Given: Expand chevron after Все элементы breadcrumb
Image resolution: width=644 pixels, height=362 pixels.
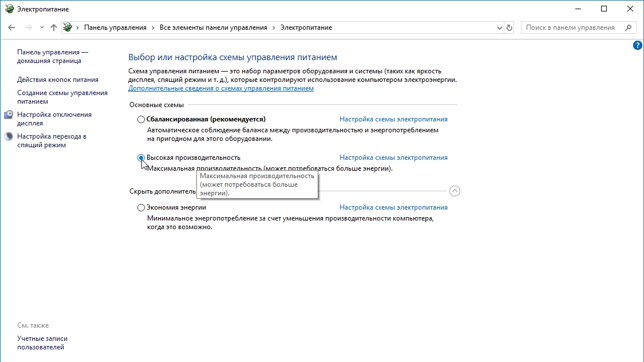Looking at the screenshot, I should click(274, 27).
